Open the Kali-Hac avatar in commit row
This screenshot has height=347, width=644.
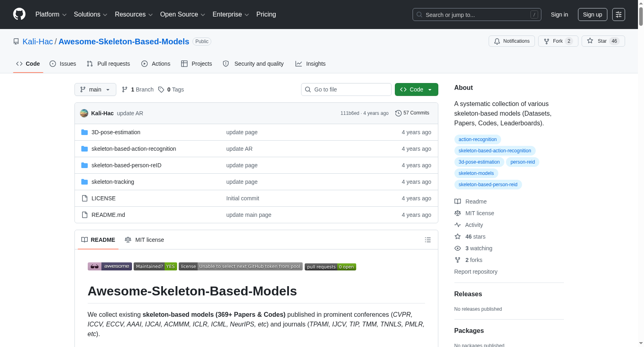pyautogui.click(x=84, y=113)
